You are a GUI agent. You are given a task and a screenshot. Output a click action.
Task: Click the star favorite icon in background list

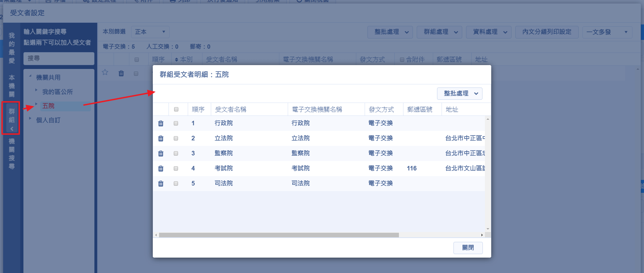click(x=105, y=72)
